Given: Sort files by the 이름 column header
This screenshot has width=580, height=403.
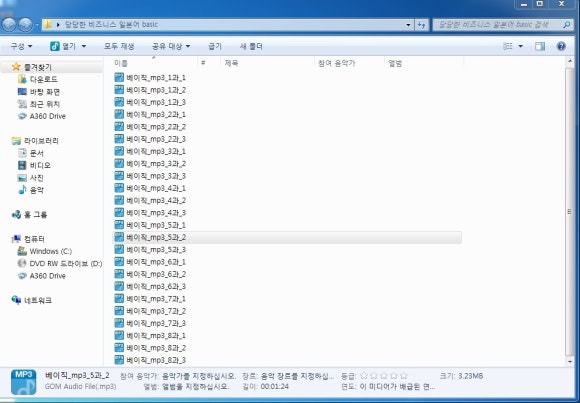Looking at the screenshot, I should click(x=121, y=63).
